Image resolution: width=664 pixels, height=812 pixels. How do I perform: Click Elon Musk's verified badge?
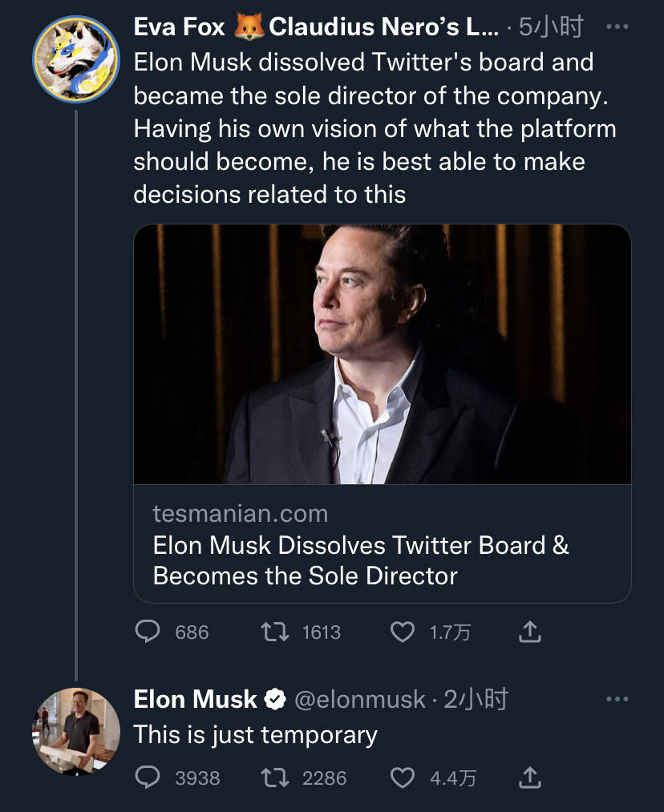click(275, 700)
